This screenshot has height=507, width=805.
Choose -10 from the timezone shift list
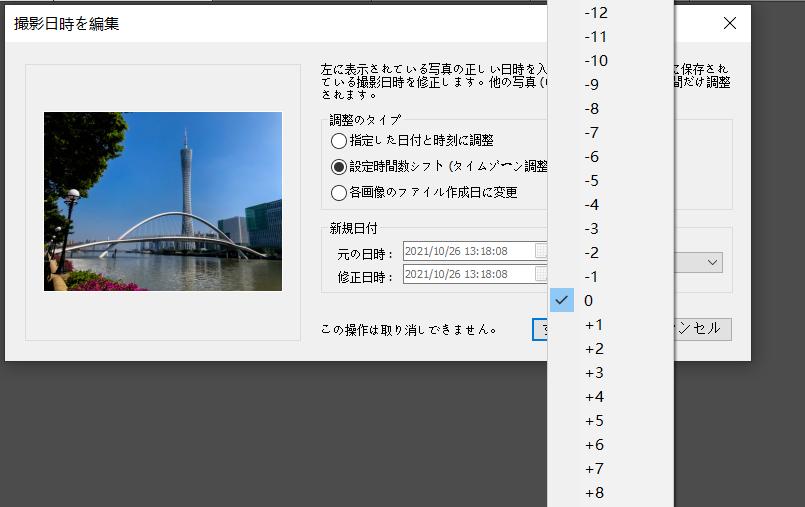(596, 61)
